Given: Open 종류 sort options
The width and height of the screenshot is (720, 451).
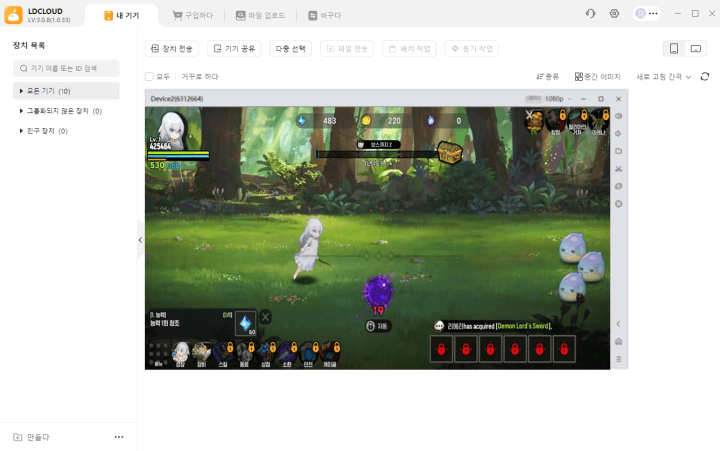Looking at the screenshot, I should click(x=547, y=77).
